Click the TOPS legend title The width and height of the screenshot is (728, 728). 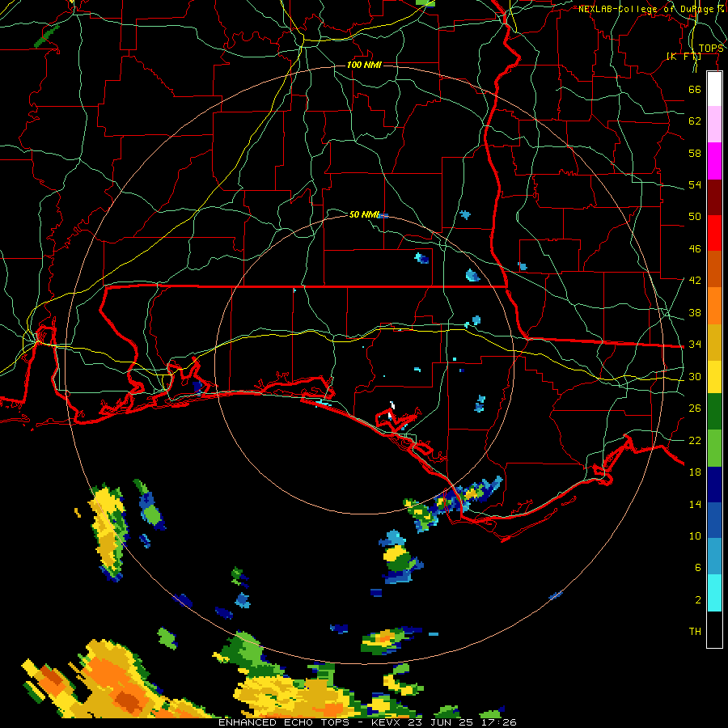point(711,48)
